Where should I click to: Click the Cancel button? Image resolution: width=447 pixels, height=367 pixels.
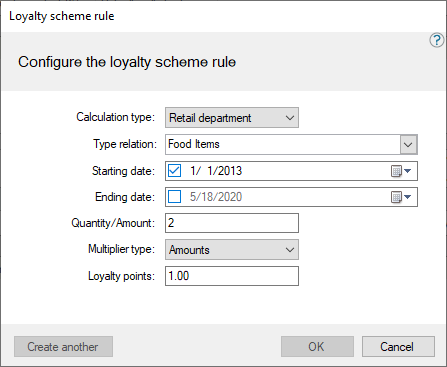(x=398, y=347)
